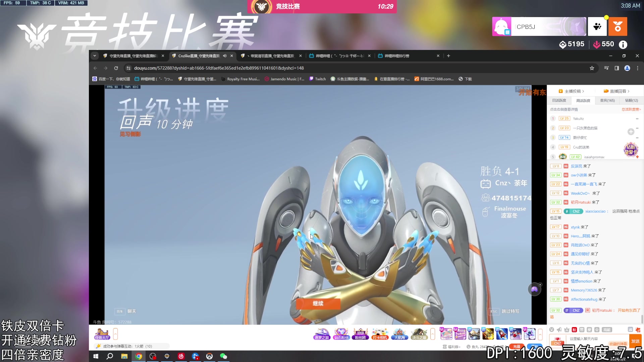Viewport: 644px width, 362px height.
Task: Select the rocket gift thumbnail
Action: [x=502, y=334]
